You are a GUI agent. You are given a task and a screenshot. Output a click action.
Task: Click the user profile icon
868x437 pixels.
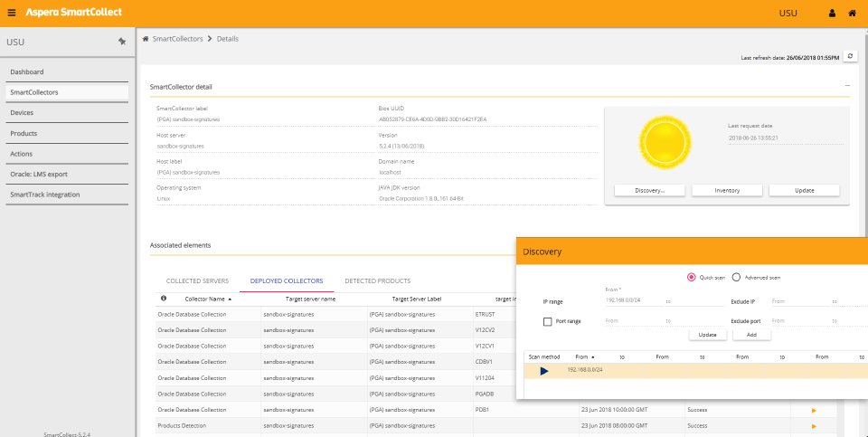[832, 14]
